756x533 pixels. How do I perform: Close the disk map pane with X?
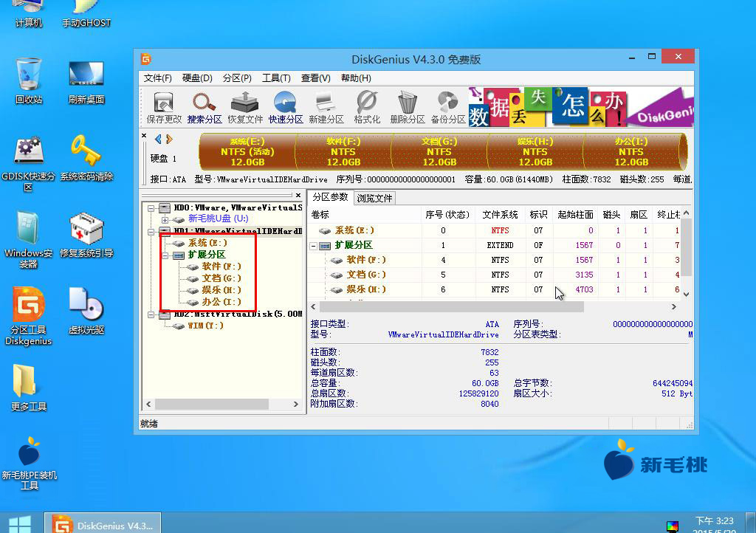point(144,136)
